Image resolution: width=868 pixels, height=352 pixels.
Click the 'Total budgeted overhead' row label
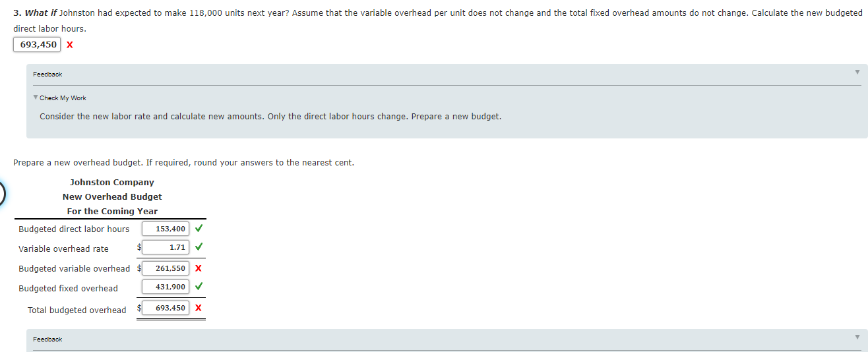point(77,310)
